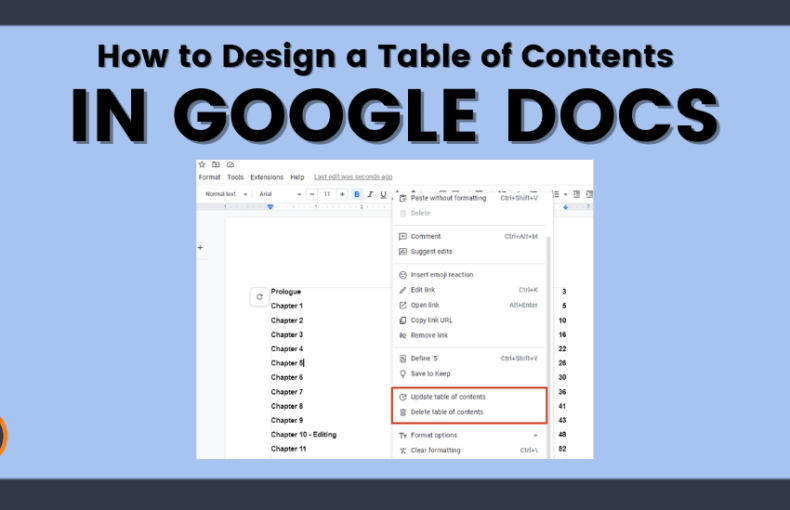Decrease font size with minus button
The width and height of the screenshot is (790, 510).
pyautogui.click(x=312, y=194)
